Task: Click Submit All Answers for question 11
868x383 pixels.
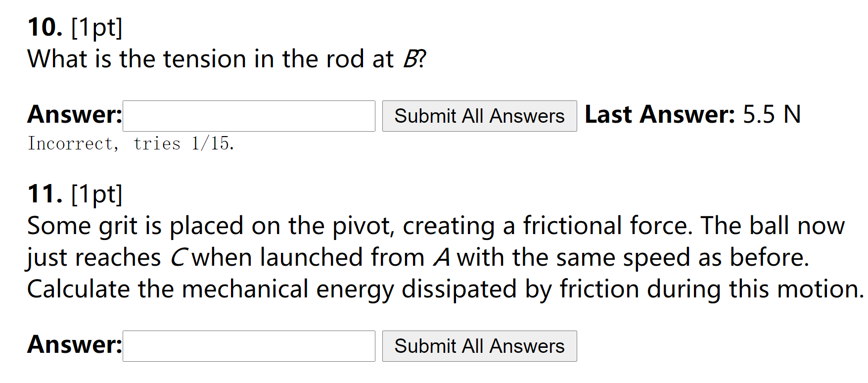Action: (479, 346)
